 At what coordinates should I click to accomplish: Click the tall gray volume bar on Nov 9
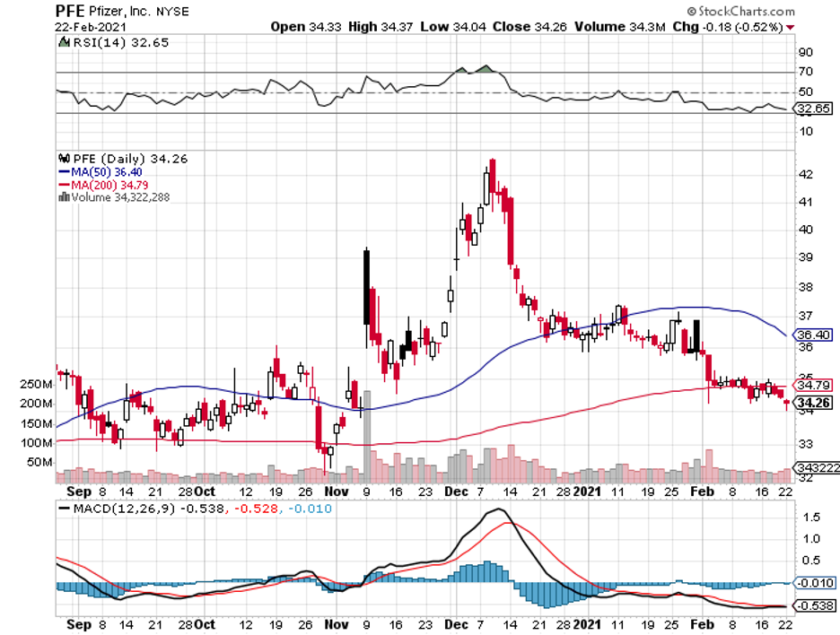point(367,437)
